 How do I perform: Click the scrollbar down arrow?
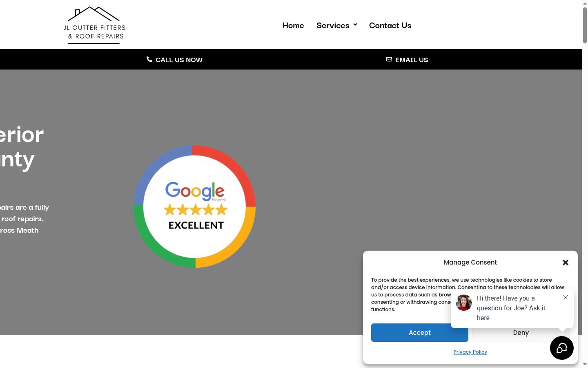point(585,364)
